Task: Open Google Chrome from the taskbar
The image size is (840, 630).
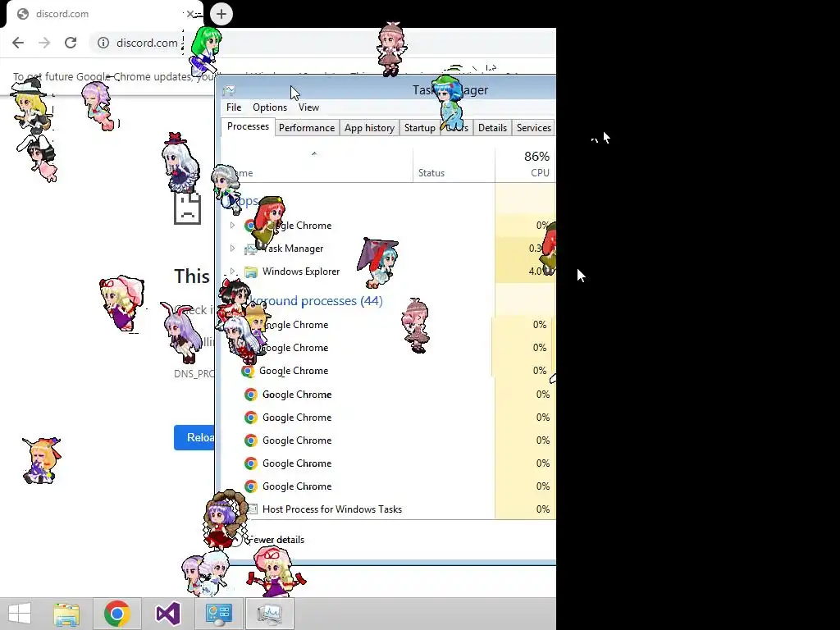Action: (x=117, y=614)
